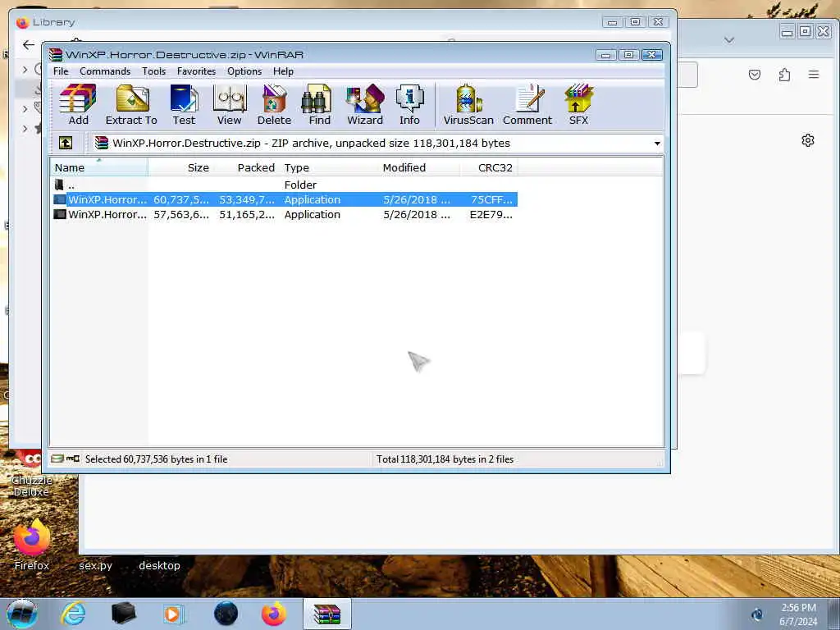Image resolution: width=840 pixels, height=630 pixels.
Task: Sort by Name column header
Action: click(99, 167)
